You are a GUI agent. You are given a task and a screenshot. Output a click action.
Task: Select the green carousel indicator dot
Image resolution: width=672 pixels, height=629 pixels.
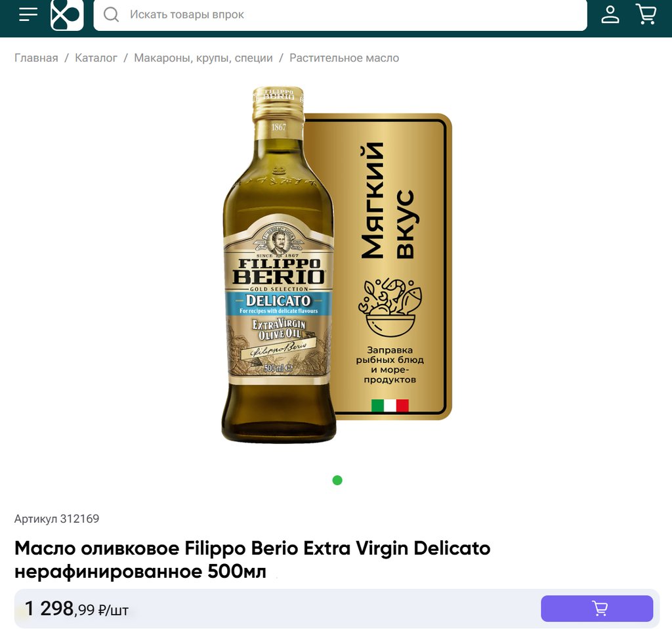click(337, 480)
